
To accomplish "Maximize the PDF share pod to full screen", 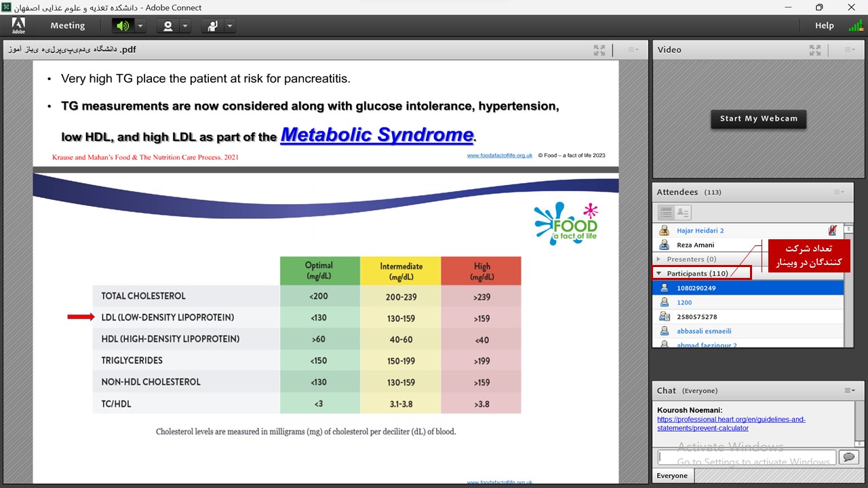I will click(x=599, y=50).
